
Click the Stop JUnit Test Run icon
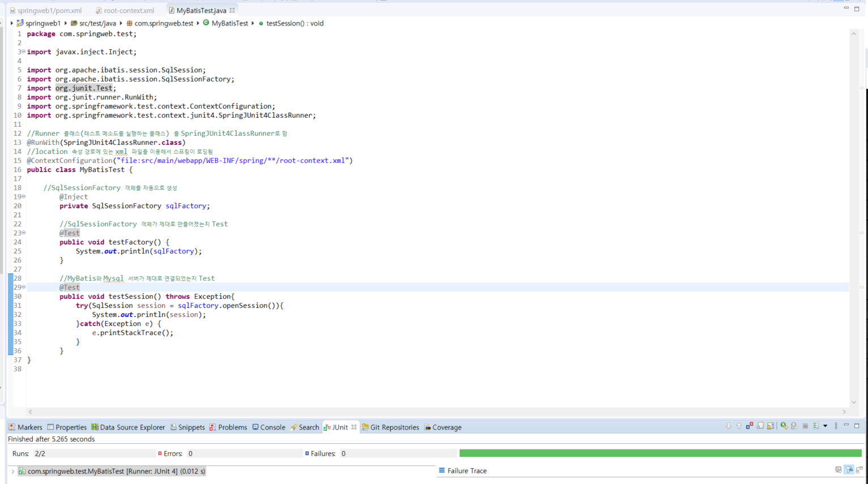pyautogui.click(x=805, y=426)
